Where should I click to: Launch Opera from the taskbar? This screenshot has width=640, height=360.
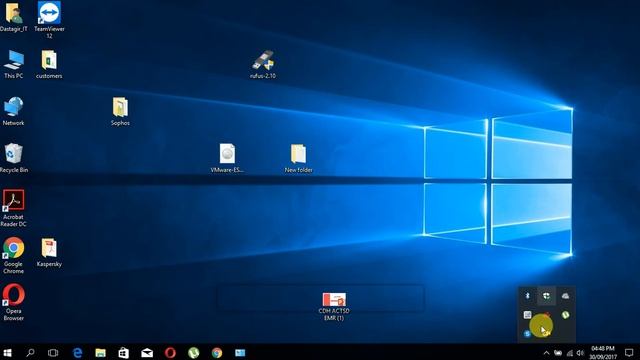(170, 353)
